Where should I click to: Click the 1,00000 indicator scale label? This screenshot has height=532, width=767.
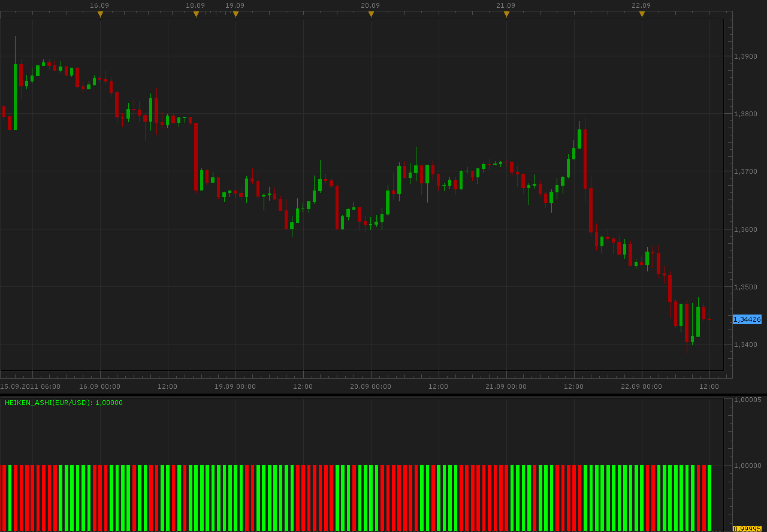[748, 465]
